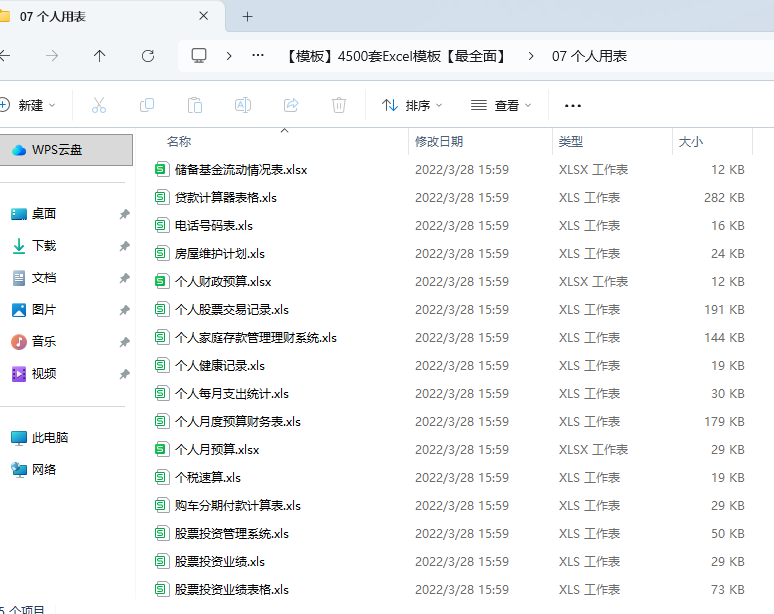Click the Copy icon in toolbar
The width and height of the screenshot is (774, 614).
pyautogui.click(x=147, y=105)
